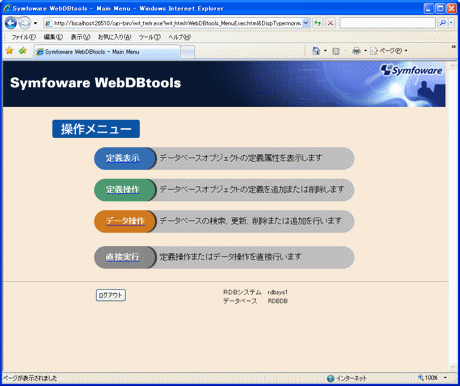Click the ページが表示されました status text

click(30, 378)
